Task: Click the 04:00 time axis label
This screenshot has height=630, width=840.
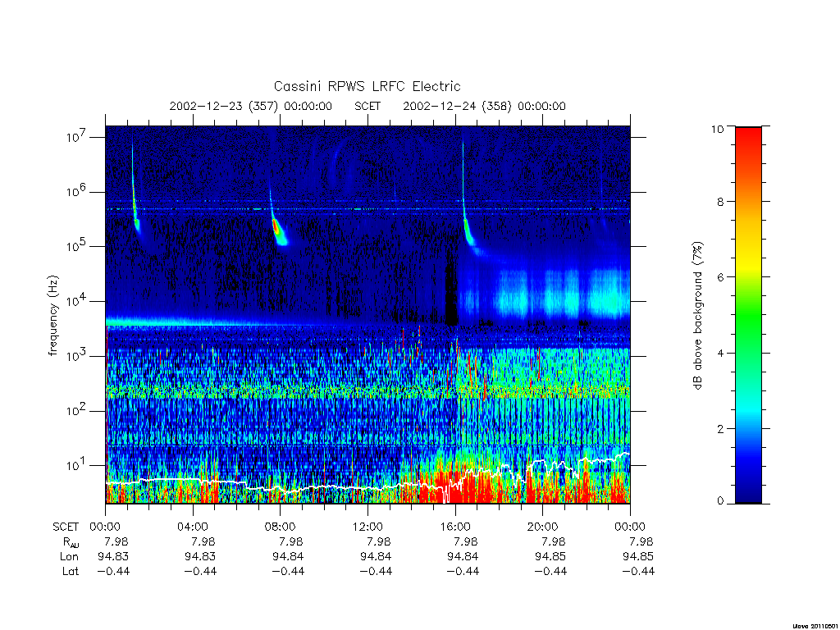Action: click(x=192, y=527)
